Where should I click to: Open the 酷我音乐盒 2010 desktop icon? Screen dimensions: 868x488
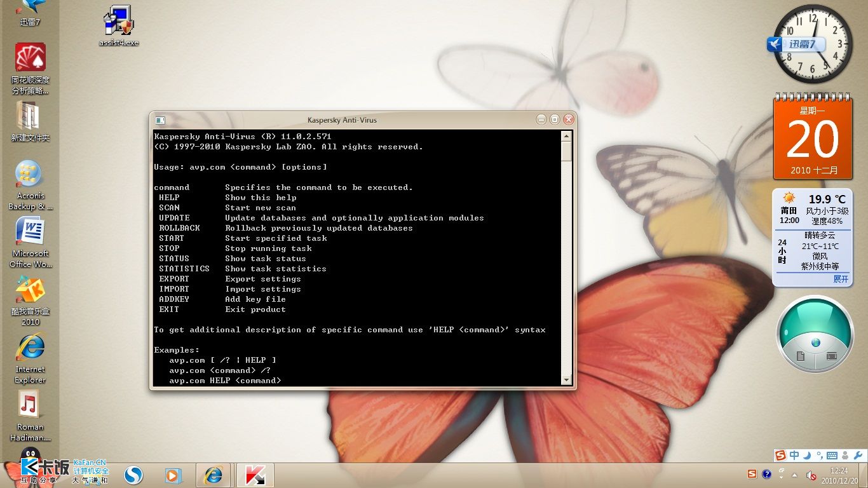tap(30, 300)
